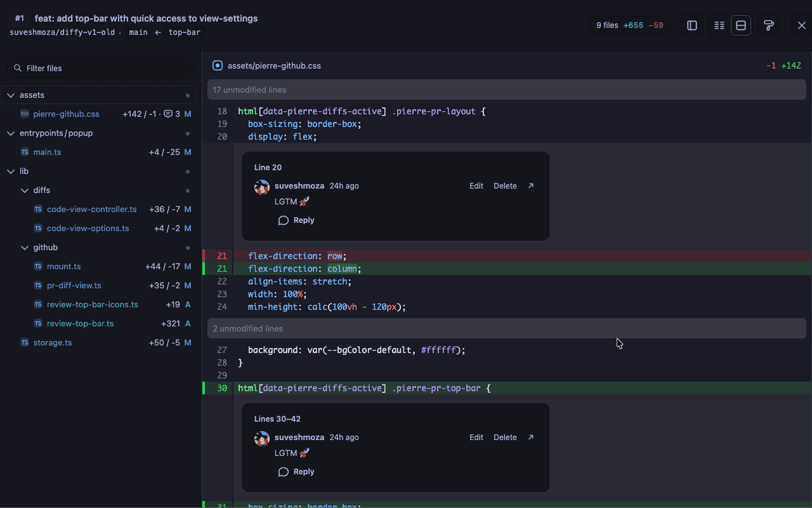Edit the Line 20 comment
The width and height of the screenshot is (812, 508).
(x=476, y=186)
